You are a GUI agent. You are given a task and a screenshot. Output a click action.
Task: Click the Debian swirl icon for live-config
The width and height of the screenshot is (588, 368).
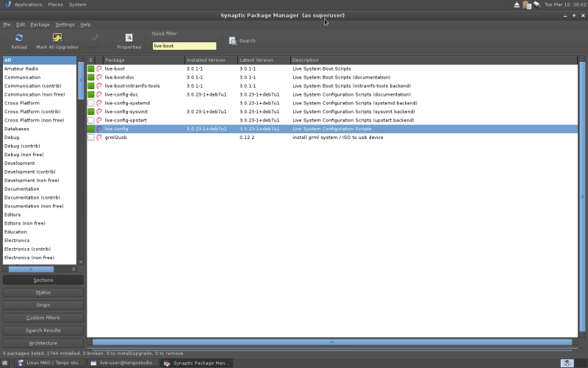tap(99, 129)
